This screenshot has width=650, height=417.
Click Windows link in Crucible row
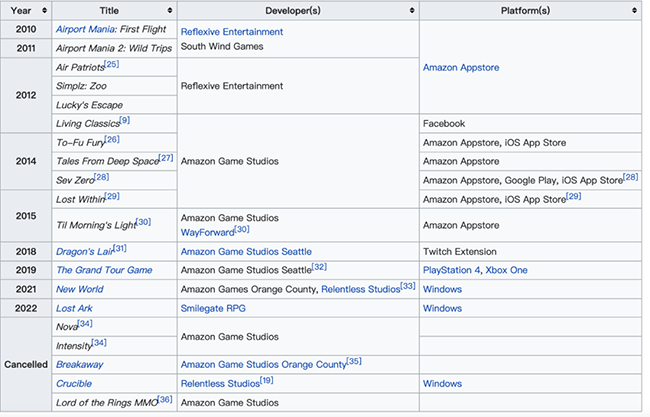pyautogui.click(x=442, y=383)
